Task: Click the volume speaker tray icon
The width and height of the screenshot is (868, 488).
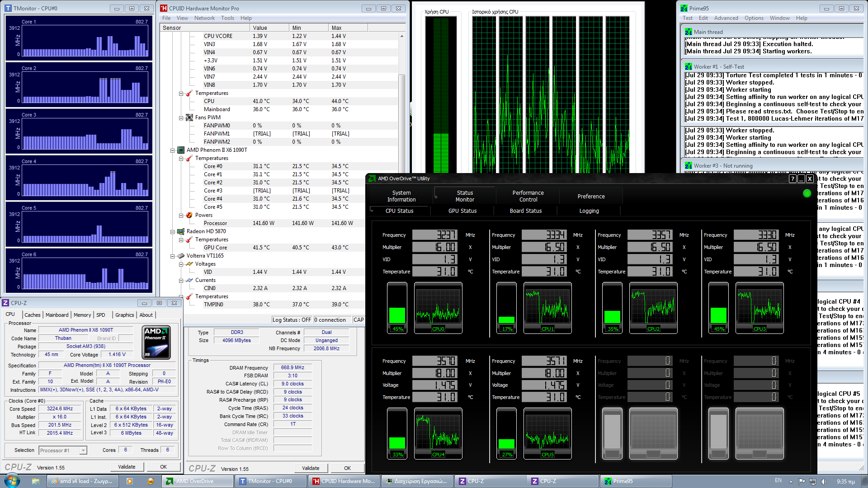Action: click(x=824, y=481)
